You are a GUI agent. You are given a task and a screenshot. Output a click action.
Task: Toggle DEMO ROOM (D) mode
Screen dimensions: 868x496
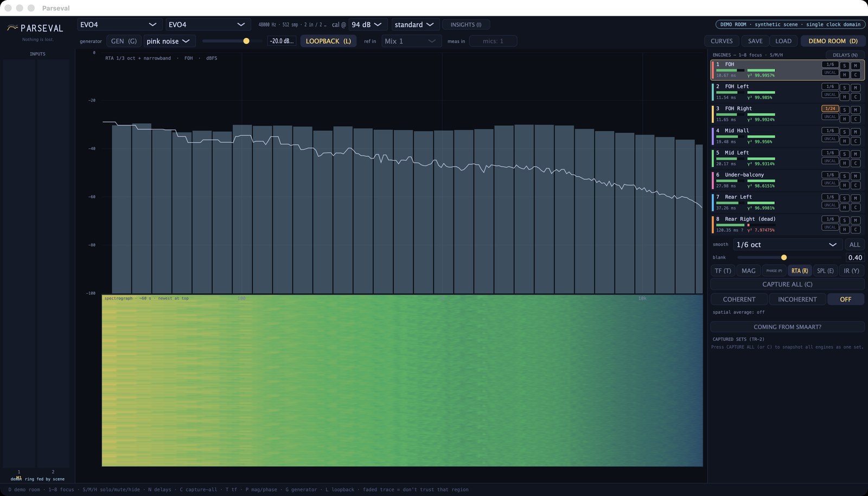tap(833, 41)
